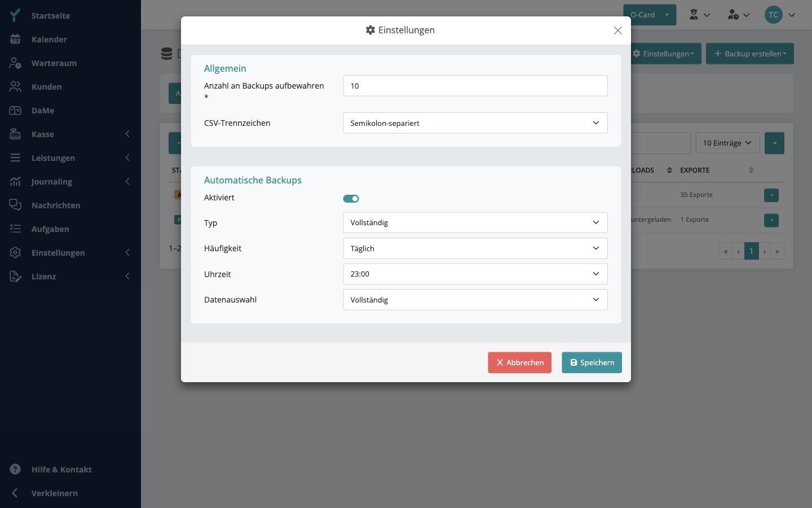Screen dimensions: 812x508
Task: Open the Häufigkeit dropdown
Action: click(475, 248)
